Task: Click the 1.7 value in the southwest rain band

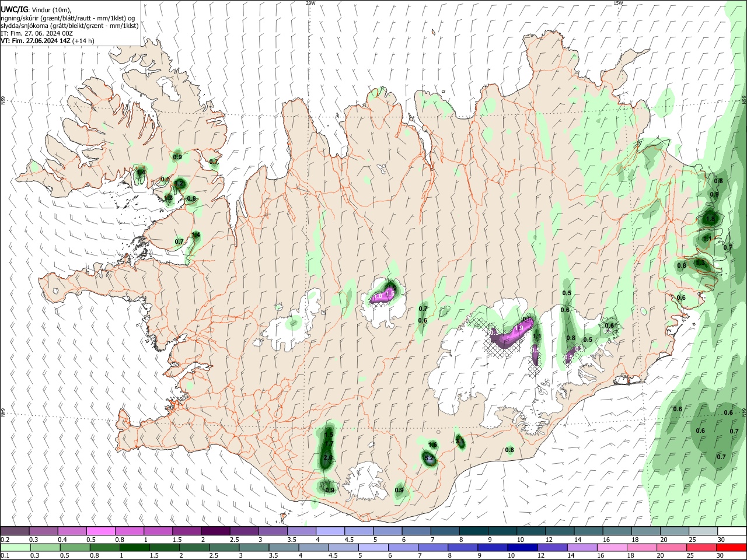Action: point(329,444)
